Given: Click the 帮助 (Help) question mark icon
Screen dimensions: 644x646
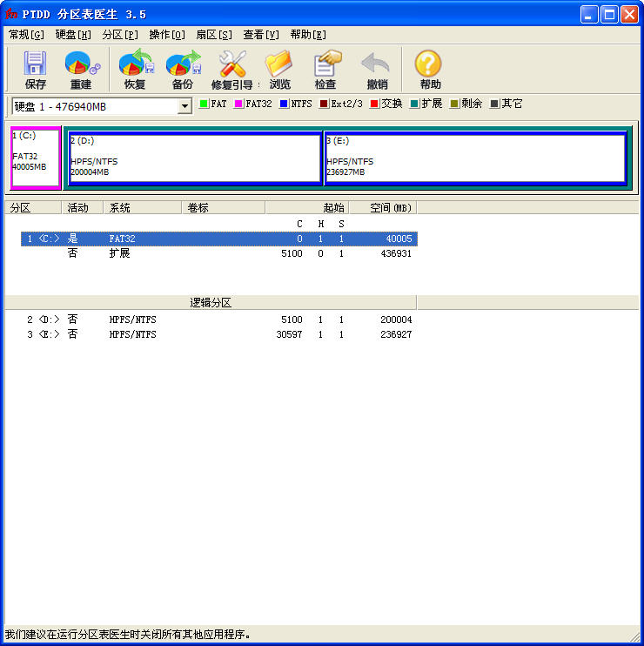Looking at the screenshot, I should click(429, 64).
